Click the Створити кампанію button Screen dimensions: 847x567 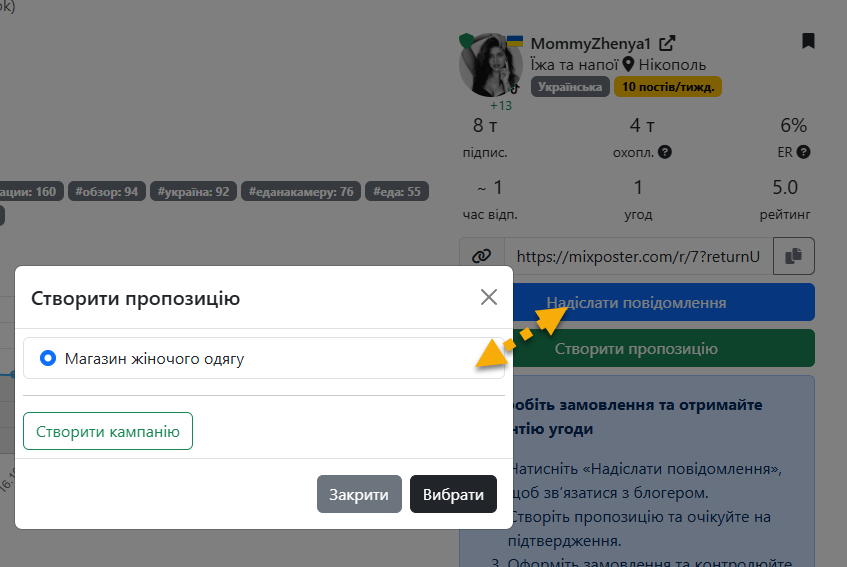(x=108, y=432)
